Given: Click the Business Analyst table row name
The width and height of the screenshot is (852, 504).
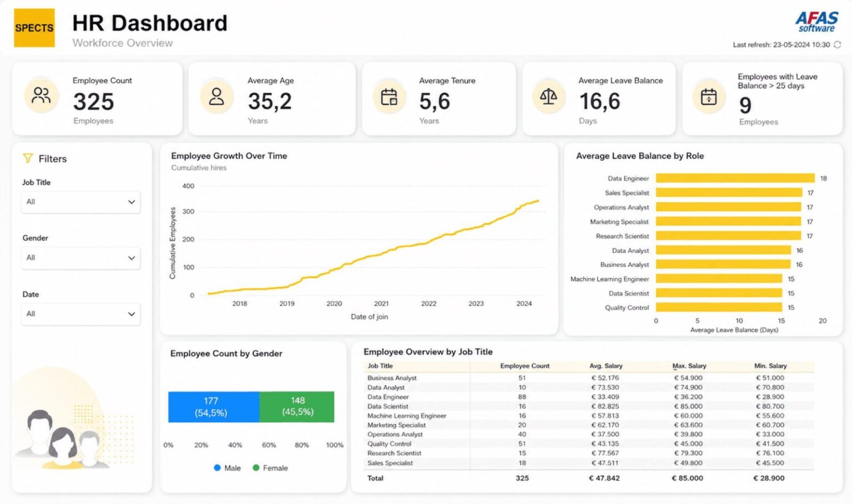Looking at the screenshot, I should tap(392, 378).
